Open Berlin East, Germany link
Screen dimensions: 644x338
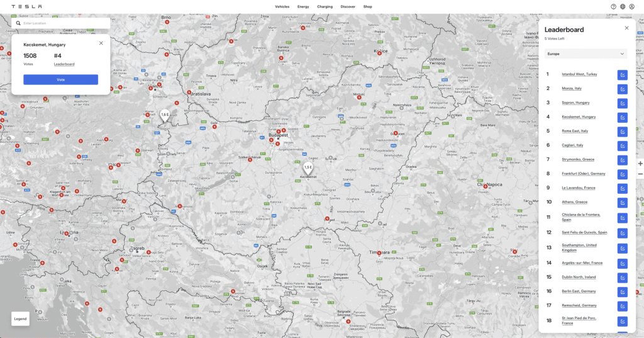[579, 291]
